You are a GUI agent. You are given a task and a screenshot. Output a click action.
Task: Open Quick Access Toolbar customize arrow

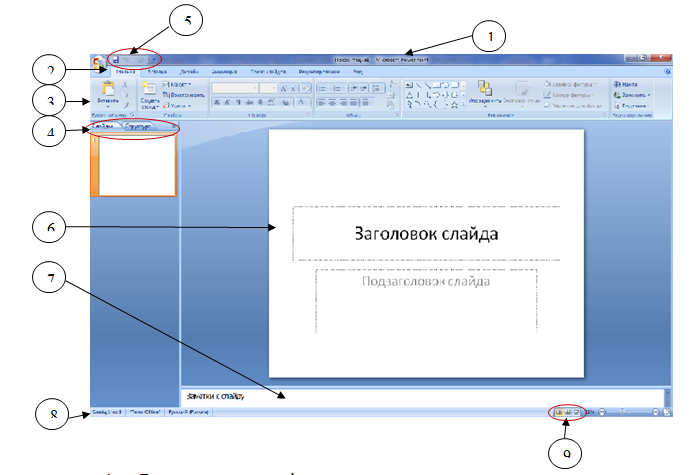[152, 59]
